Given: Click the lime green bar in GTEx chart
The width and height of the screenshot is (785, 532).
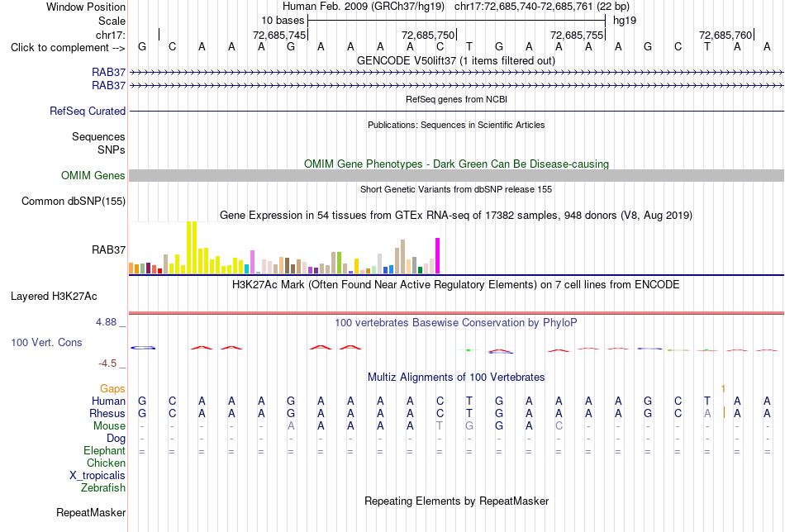Looking at the screenshot, I should click(339, 264).
